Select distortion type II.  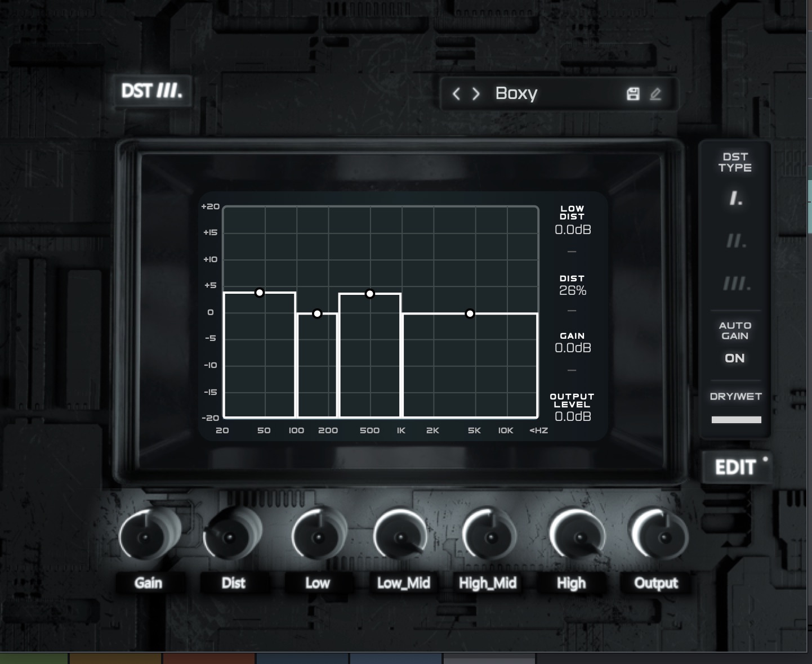pos(735,241)
